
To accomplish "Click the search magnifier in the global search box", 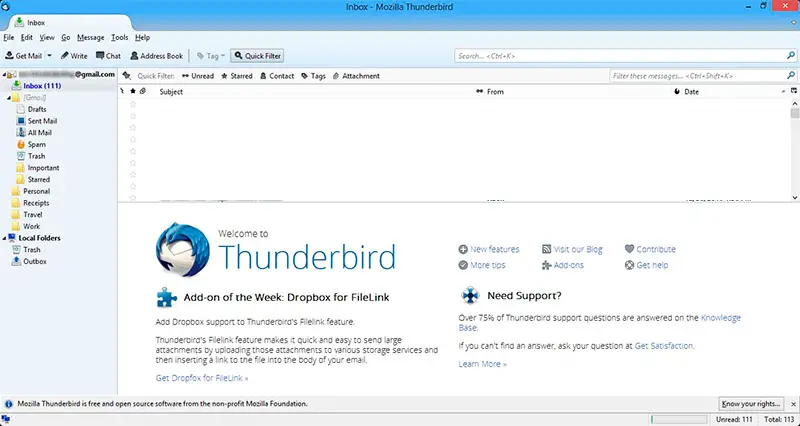I will click(x=791, y=56).
